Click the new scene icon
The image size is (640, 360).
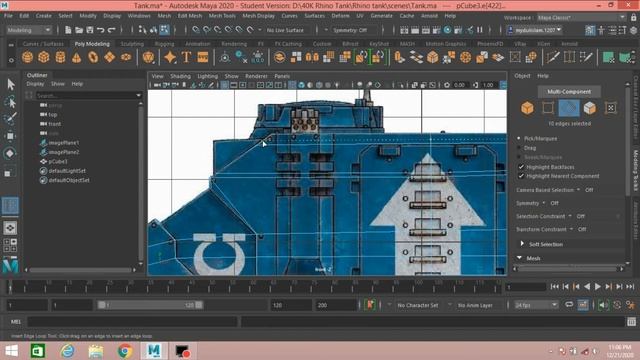(68, 30)
